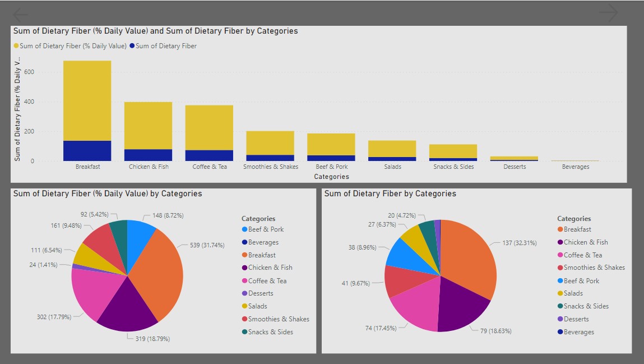Click the Chicken & Fish axis label
This screenshot has height=364, width=644.
pos(149,167)
